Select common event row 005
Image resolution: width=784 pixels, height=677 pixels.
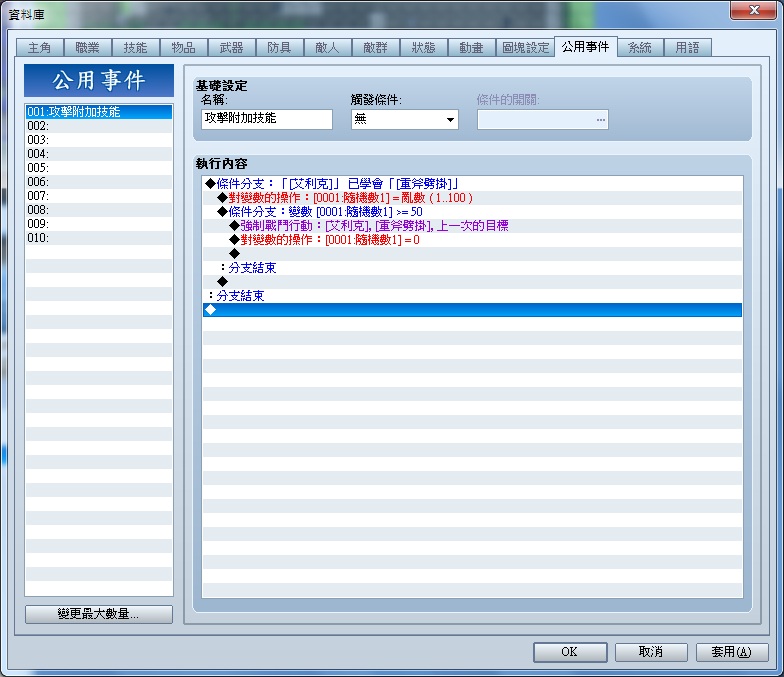[x=99, y=168]
